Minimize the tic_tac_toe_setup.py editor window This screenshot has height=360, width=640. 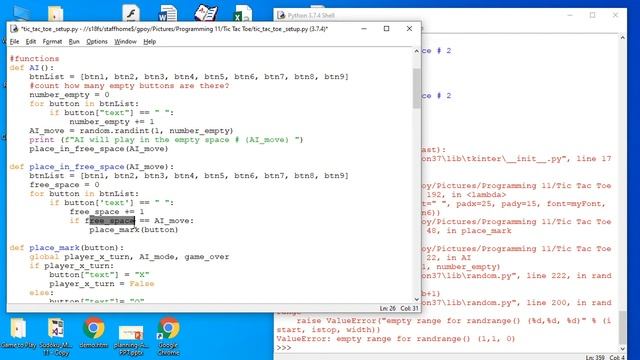click(364, 29)
